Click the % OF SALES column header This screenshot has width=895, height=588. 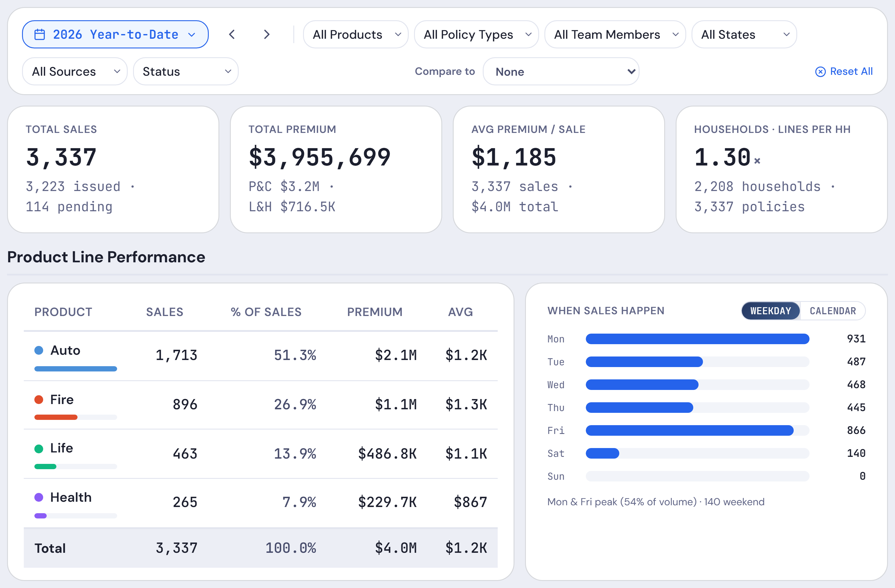coord(266,312)
